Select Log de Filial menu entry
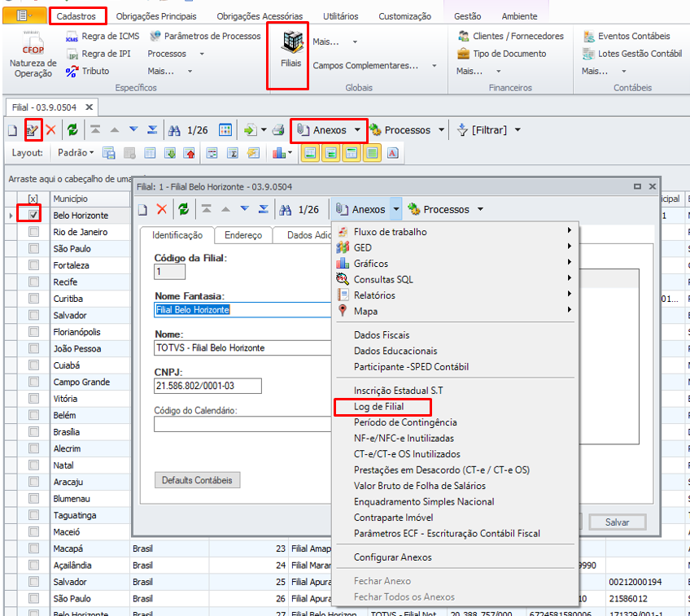This screenshot has width=690, height=616. (379, 407)
